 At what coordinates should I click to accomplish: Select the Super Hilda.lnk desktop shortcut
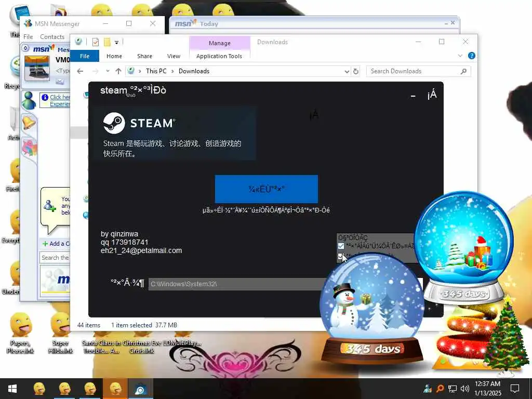(x=60, y=333)
